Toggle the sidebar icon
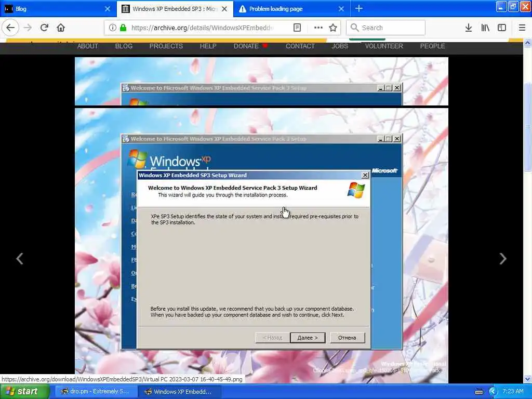532x399 pixels. coord(502,28)
